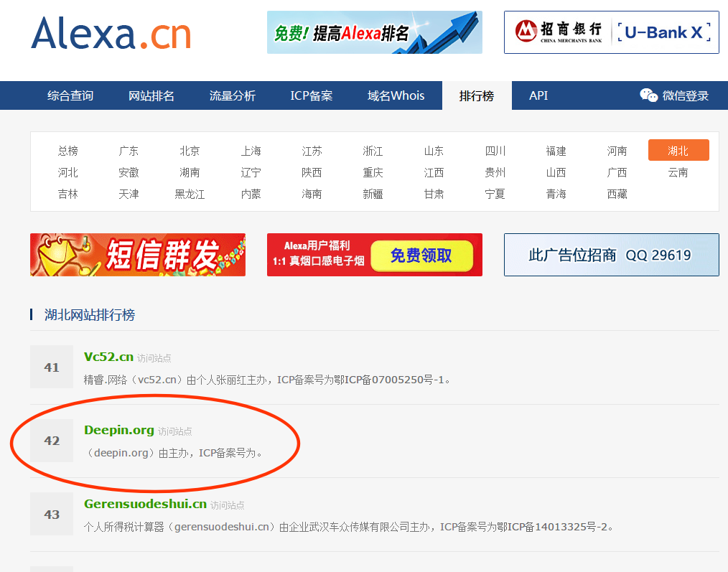Open the 提高Alexa排名 banner ad
The image size is (728, 572).
coord(374,32)
